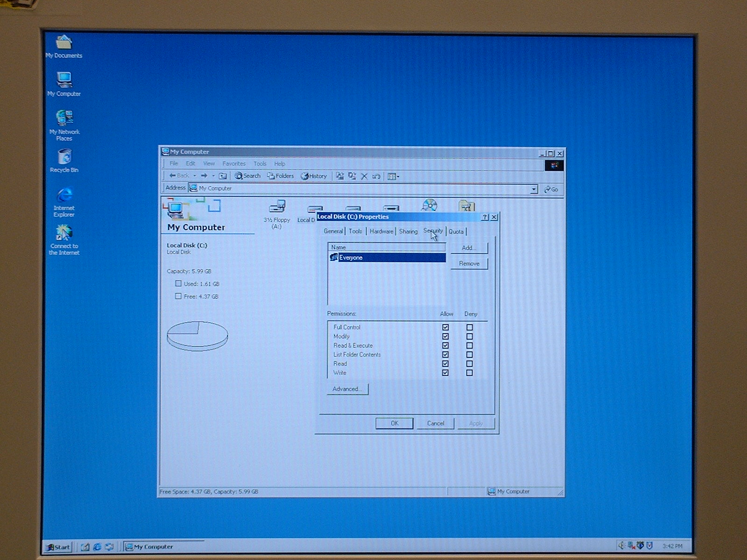Image resolution: width=747 pixels, height=560 pixels.
Task: Open the Favorites menu
Action: tap(233, 164)
